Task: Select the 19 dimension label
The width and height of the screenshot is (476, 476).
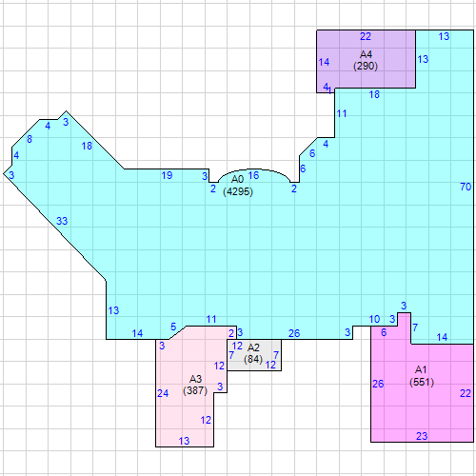Action: click(167, 175)
